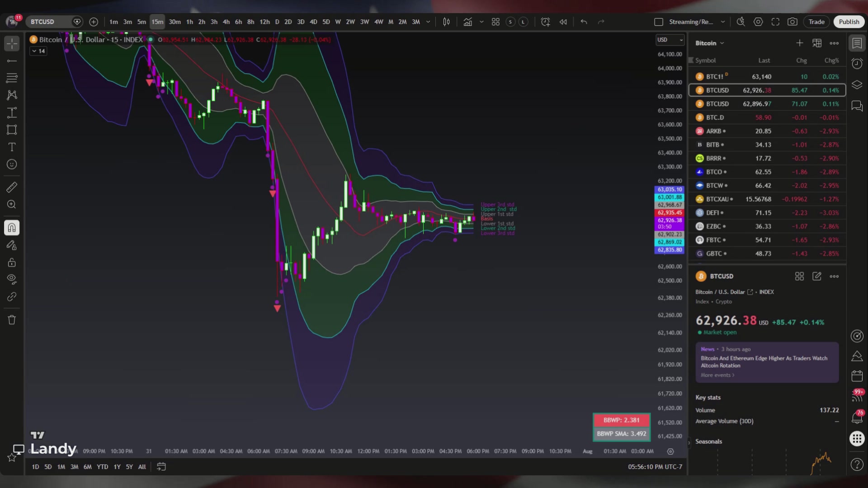Switch to the 4h timeframe
This screenshot has height=488, width=868.
point(226,22)
